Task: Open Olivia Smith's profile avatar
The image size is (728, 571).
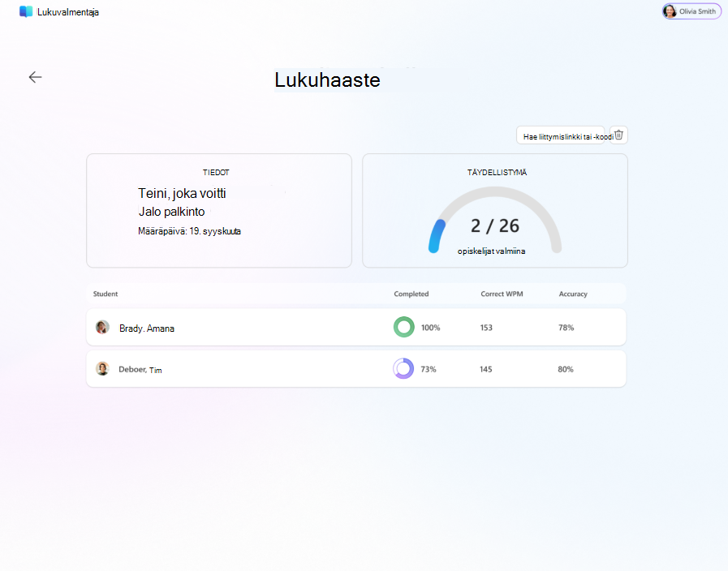Action: pos(670,11)
